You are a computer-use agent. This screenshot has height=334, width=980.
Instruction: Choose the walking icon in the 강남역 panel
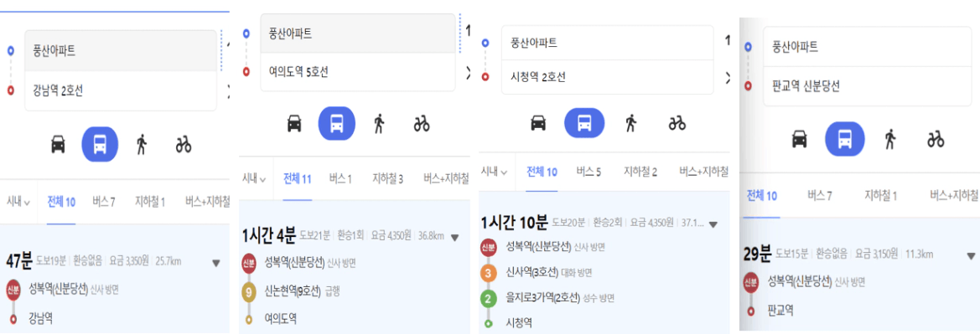click(142, 145)
